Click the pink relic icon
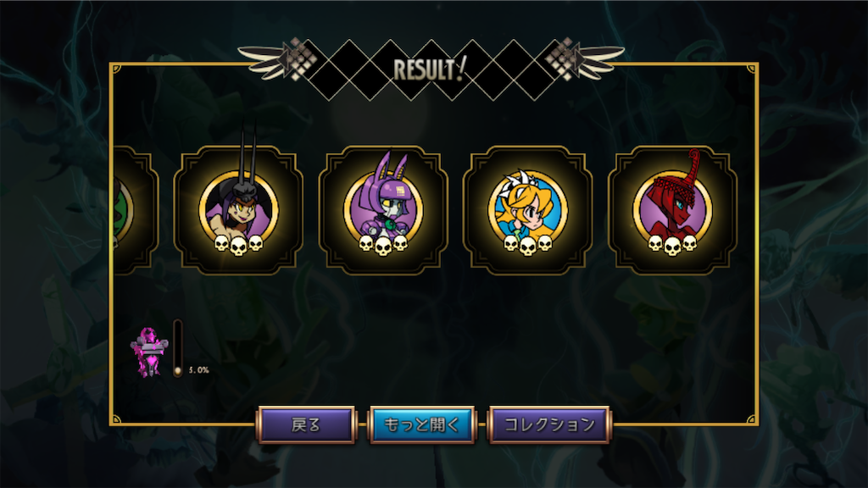Screen dimensions: 868x488 pyautogui.click(x=149, y=352)
